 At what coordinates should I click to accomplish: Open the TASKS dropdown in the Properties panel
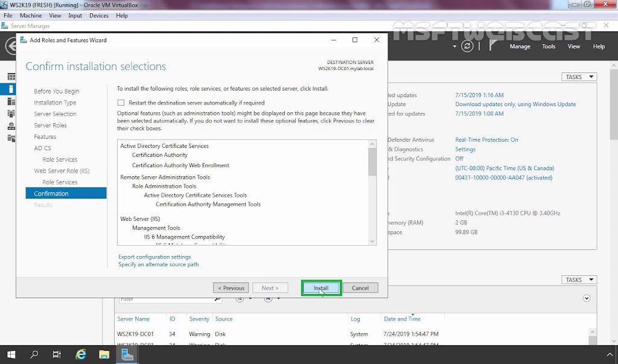(x=579, y=77)
